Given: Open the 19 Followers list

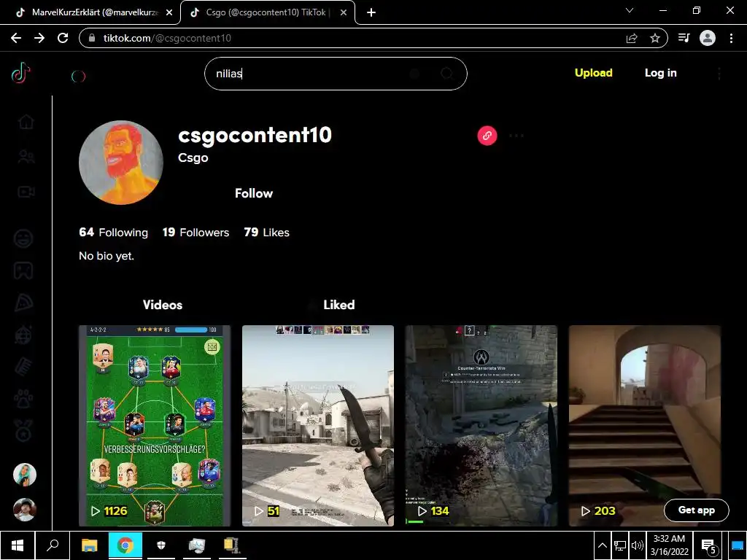Looking at the screenshot, I should coord(196,233).
